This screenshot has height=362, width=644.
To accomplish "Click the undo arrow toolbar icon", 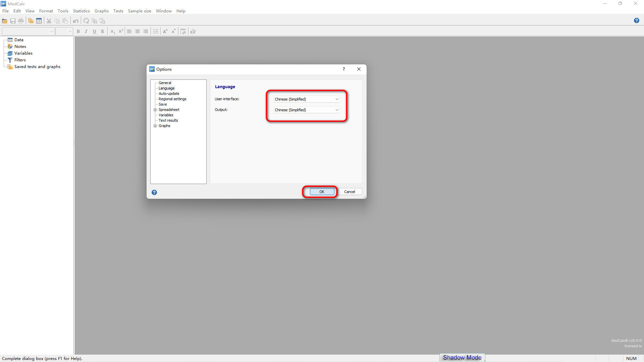I will (76, 21).
